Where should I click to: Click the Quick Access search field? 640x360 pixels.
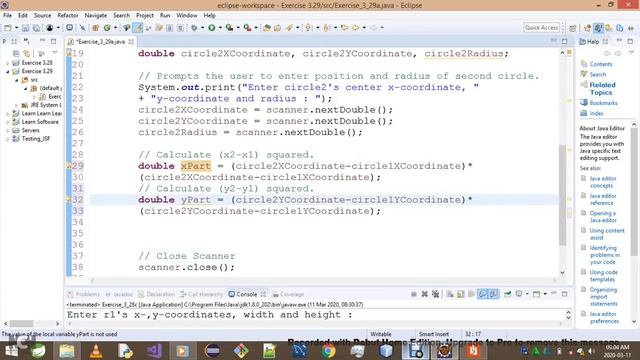[541, 28]
